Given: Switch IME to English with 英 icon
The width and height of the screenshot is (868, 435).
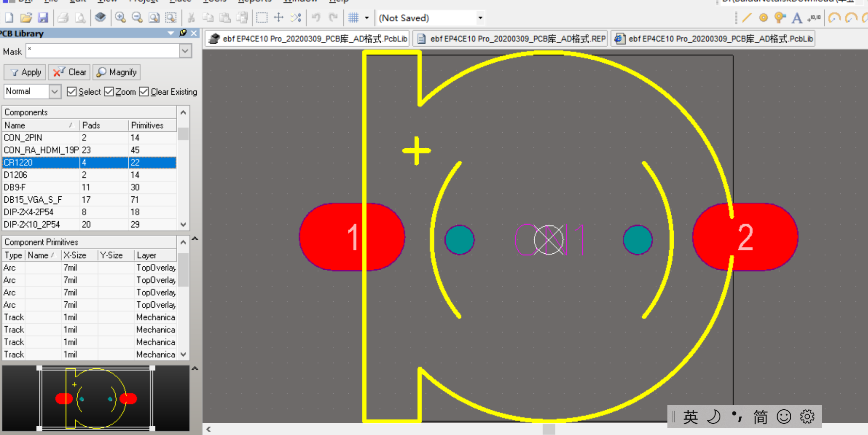Looking at the screenshot, I should coord(690,417).
